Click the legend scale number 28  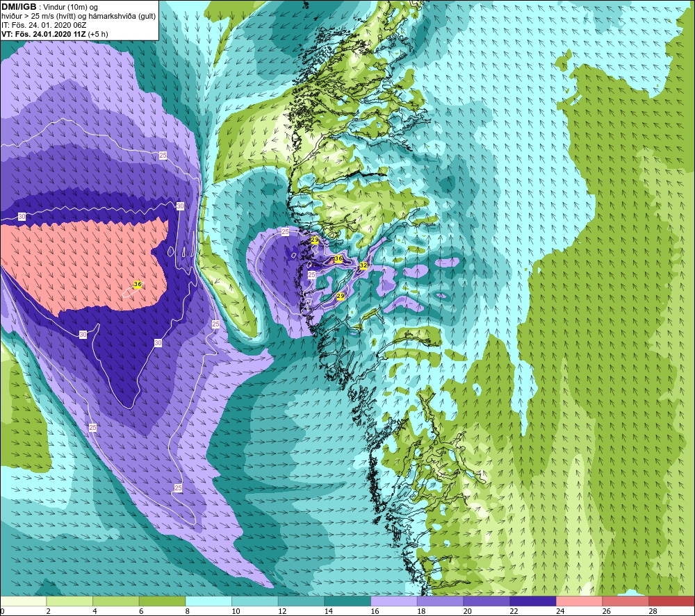pyautogui.click(x=653, y=611)
